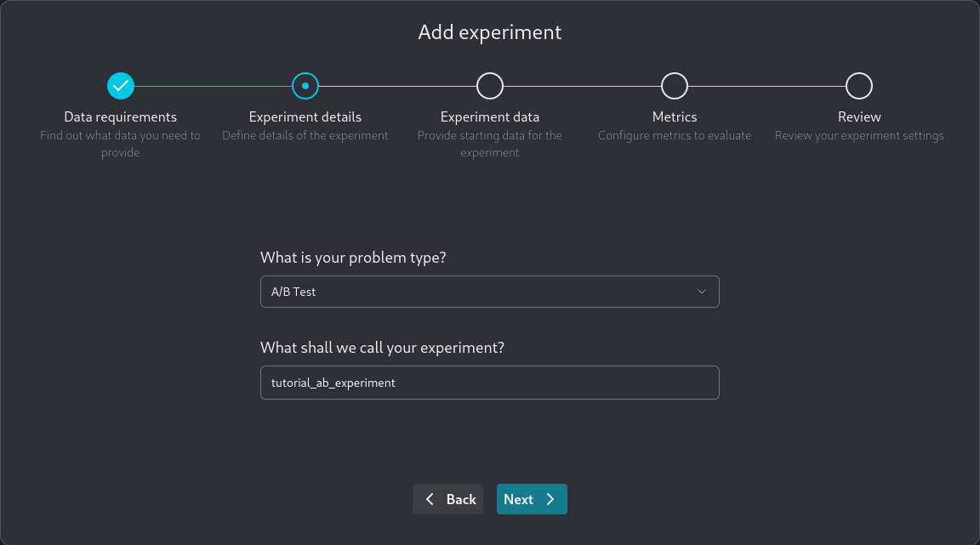This screenshot has height=545, width=980.
Task: Jump to the Experiment data step label
Action: (490, 117)
